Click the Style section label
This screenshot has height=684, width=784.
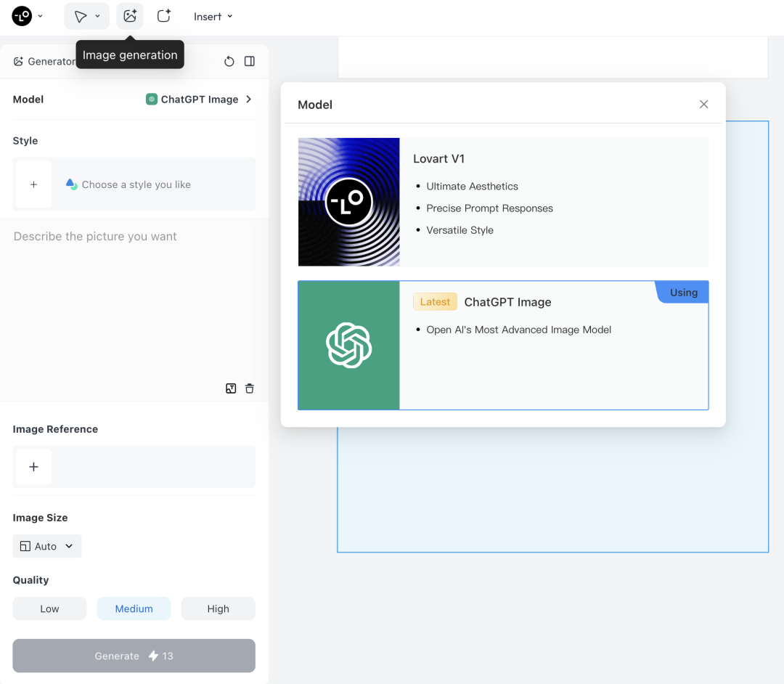coord(25,141)
